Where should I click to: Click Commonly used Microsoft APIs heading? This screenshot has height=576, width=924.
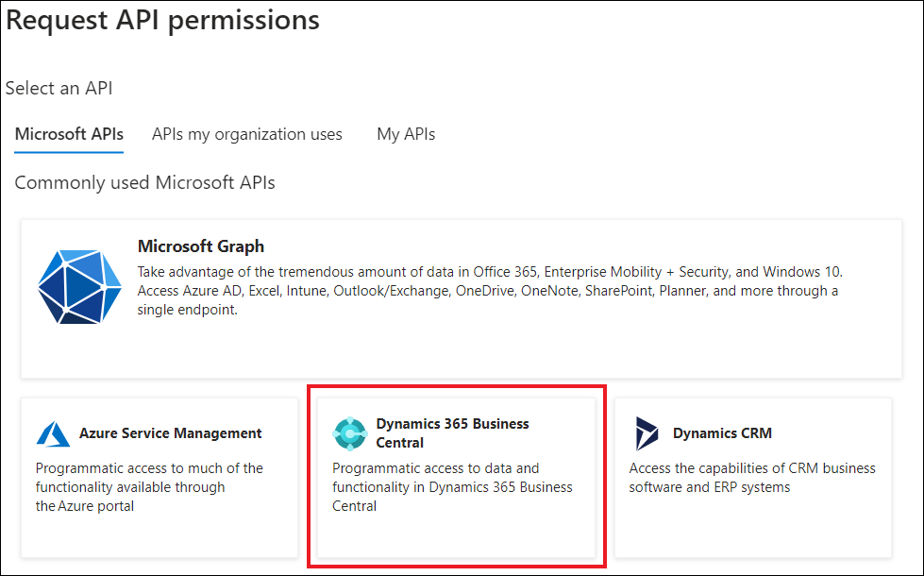pos(145,183)
